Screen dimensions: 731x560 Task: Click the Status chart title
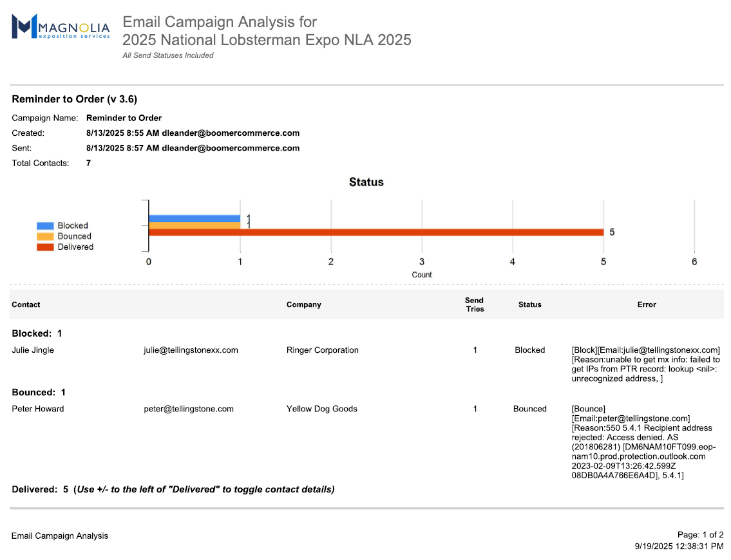(366, 182)
